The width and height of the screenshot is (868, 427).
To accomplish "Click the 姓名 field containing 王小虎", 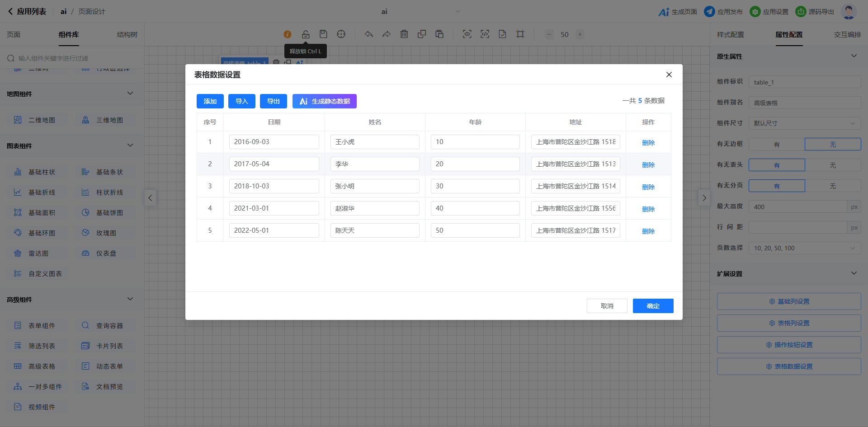I will point(375,142).
